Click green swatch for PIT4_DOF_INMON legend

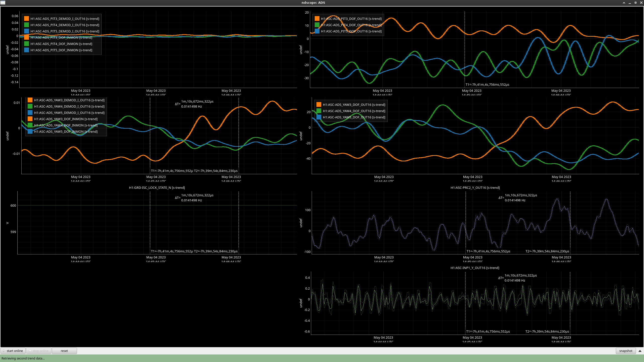26,44
